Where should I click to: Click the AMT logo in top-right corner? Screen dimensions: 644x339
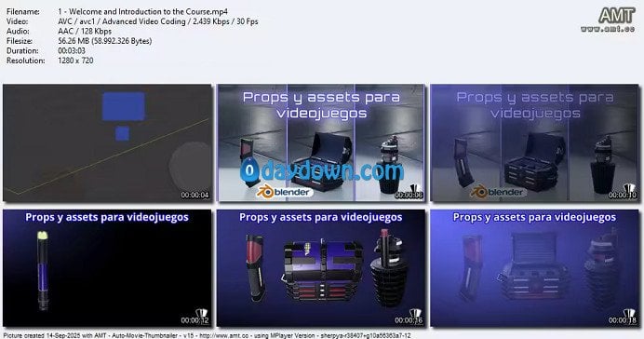click(616, 16)
